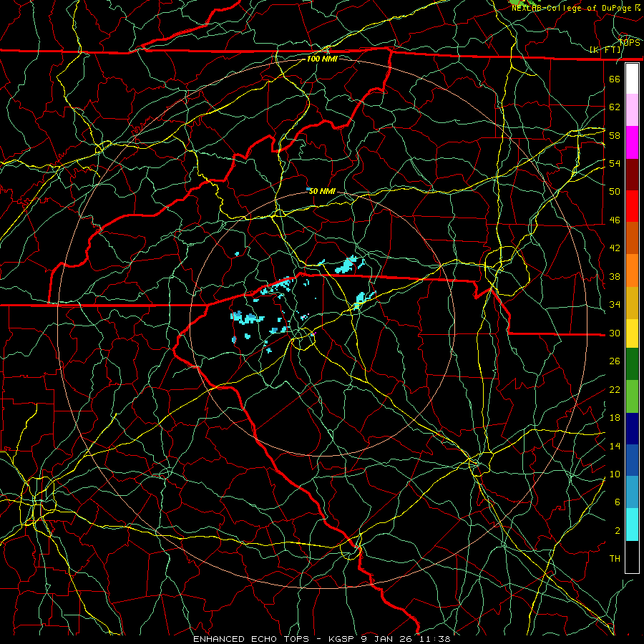
Task: Click the legend value '50'
Action: click(x=615, y=192)
